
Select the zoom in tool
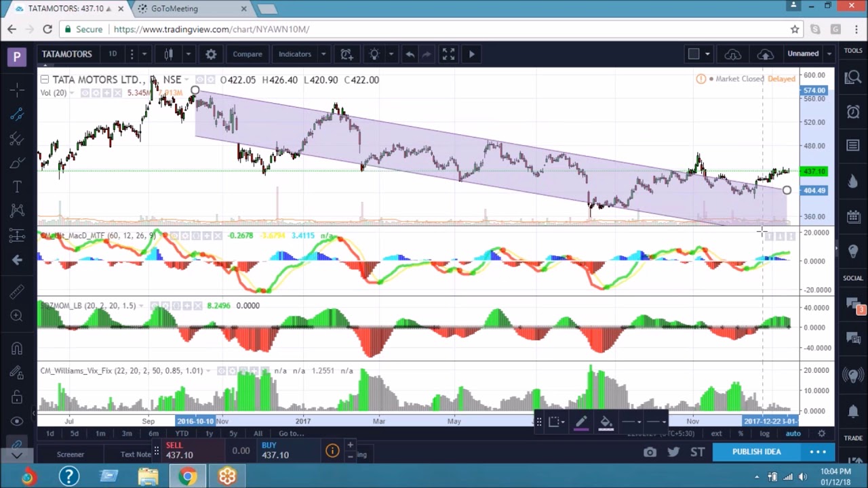tap(17, 316)
